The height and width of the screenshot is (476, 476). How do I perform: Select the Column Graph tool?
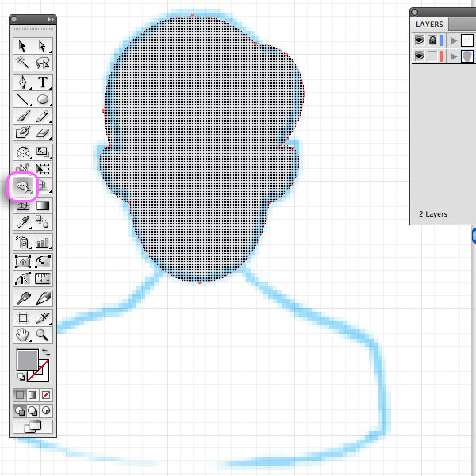click(43, 242)
